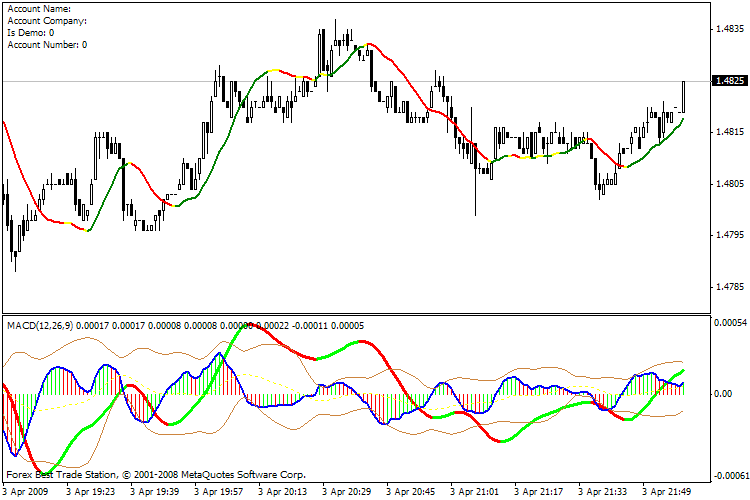Click the -0.00061 MACD scale label
Screen dimensions: 750x500
(x=729, y=476)
